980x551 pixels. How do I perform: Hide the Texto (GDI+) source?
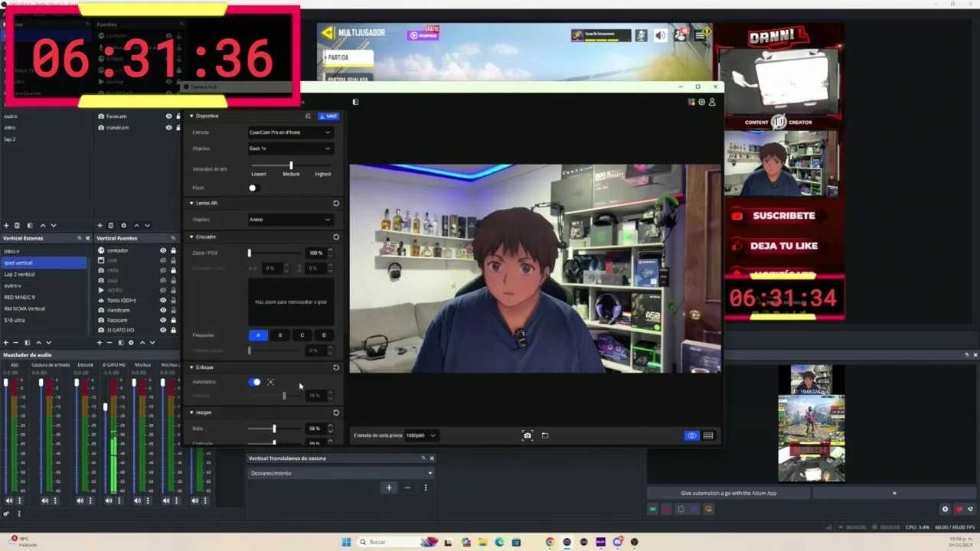click(163, 300)
